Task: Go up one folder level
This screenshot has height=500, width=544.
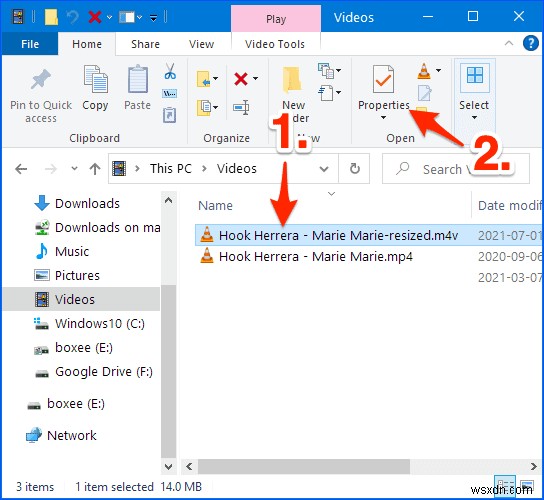Action: coord(95,169)
